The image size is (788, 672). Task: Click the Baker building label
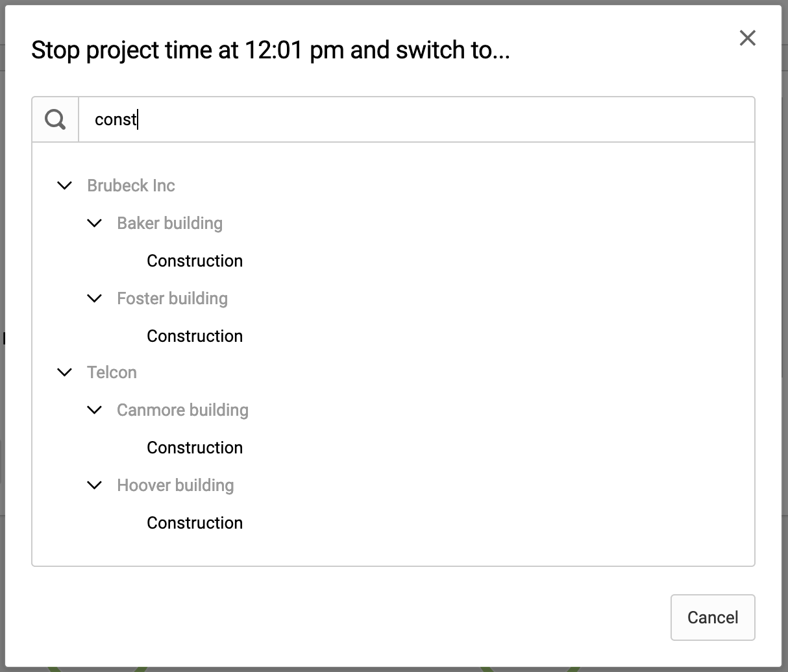coord(170,223)
